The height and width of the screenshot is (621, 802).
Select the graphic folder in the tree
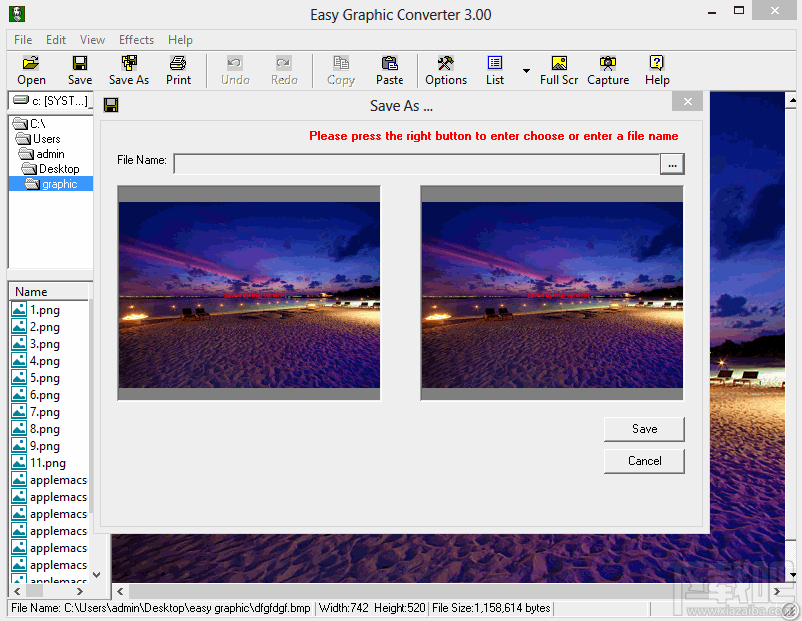57,183
